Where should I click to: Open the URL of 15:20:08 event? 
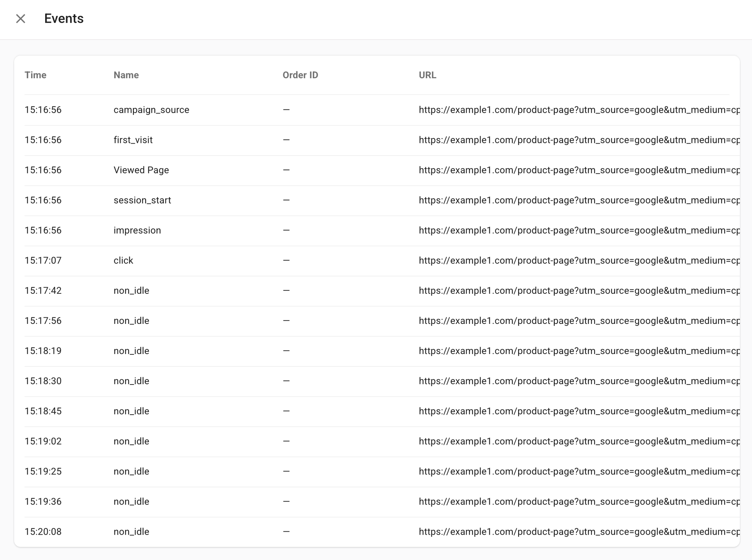pyautogui.click(x=579, y=531)
